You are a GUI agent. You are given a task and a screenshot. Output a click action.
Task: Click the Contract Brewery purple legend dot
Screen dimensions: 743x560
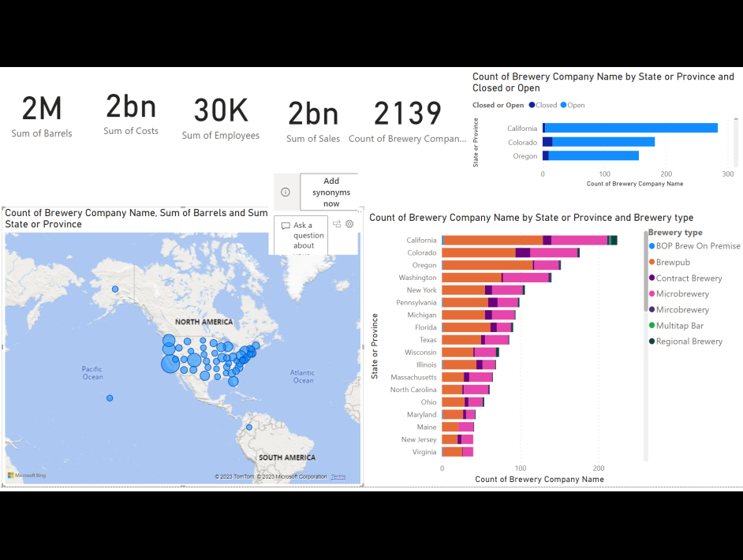[651, 278]
